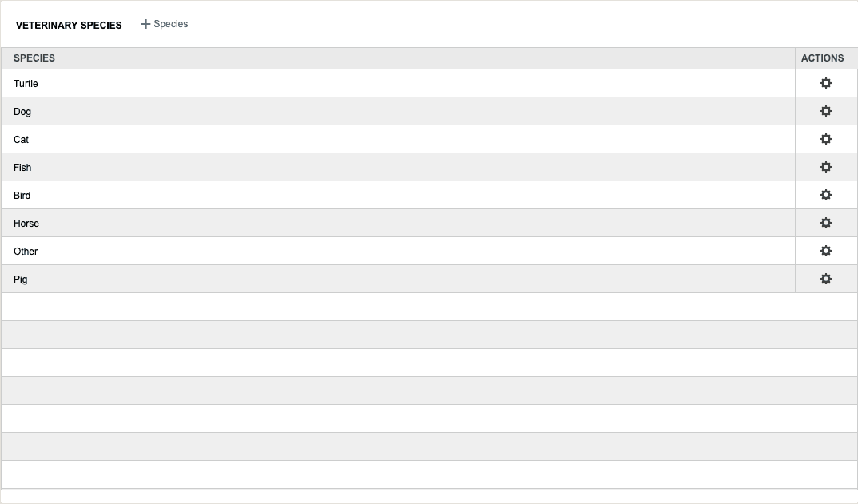
Task: Open the gear actions for Dog
Action: click(826, 111)
